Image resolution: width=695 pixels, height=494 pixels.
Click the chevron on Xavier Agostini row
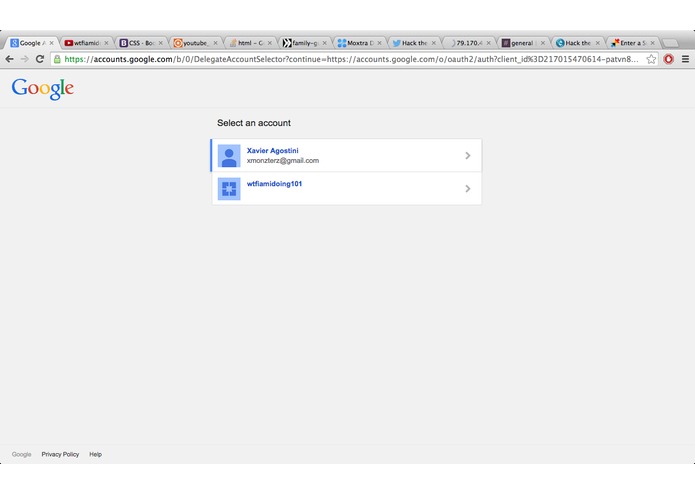click(468, 156)
